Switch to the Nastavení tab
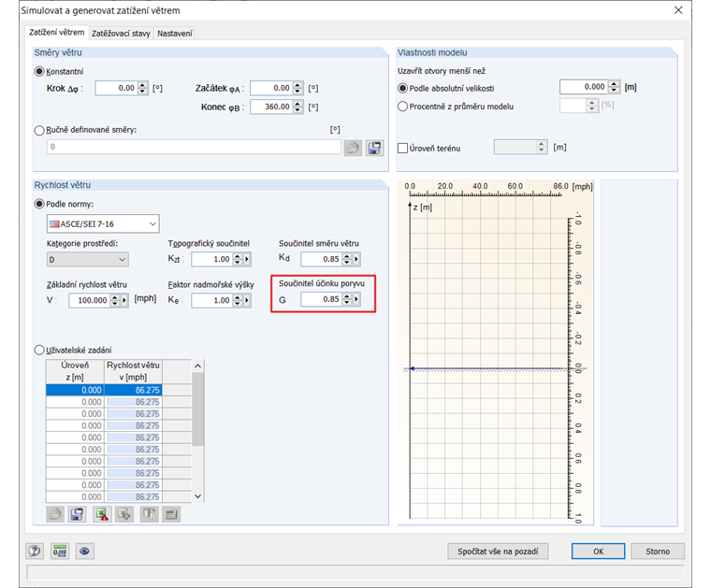711x588 pixels. point(175,34)
